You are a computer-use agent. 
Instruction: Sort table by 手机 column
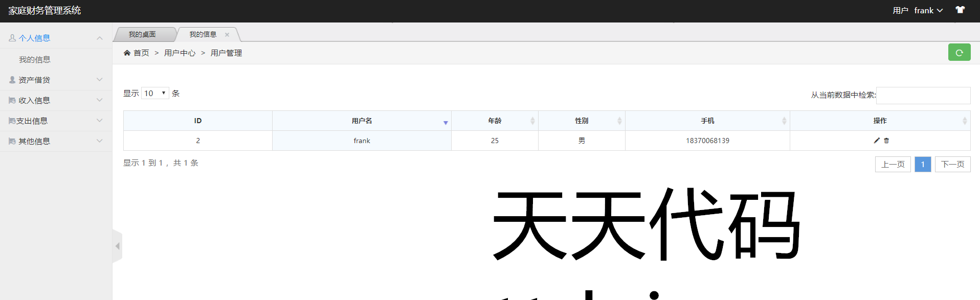click(x=707, y=121)
